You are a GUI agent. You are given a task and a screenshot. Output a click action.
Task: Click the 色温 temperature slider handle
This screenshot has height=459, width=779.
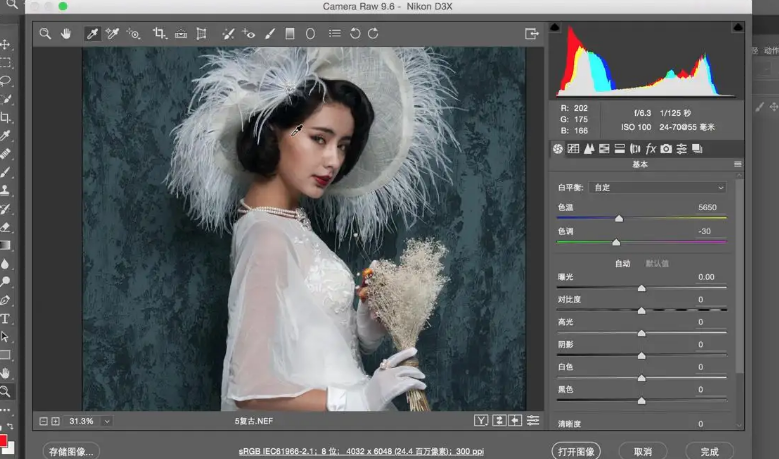pyautogui.click(x=619, y=217)
